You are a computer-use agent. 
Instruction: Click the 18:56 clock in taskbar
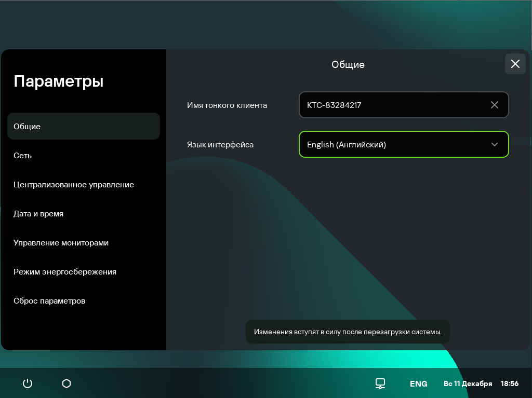coord(509,383)
